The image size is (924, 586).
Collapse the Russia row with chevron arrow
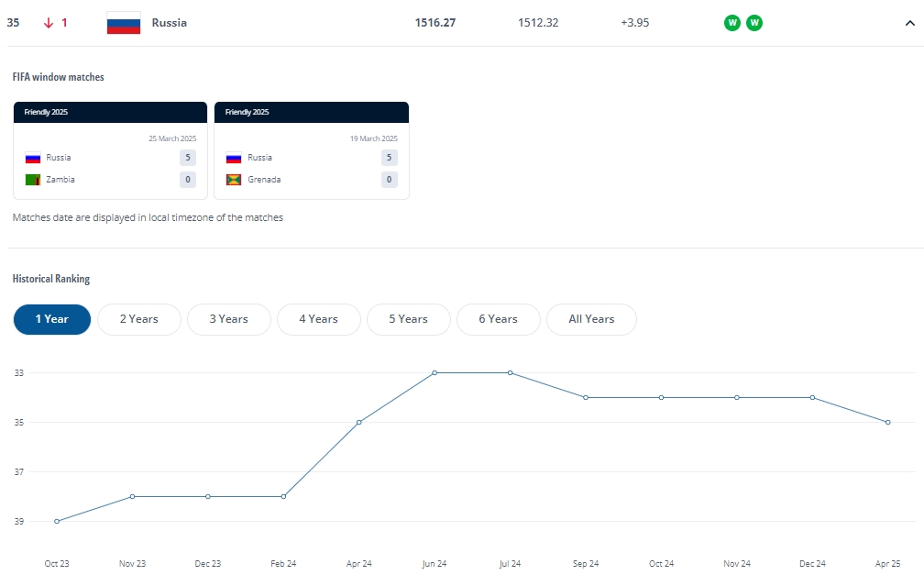tap(910, 23)
